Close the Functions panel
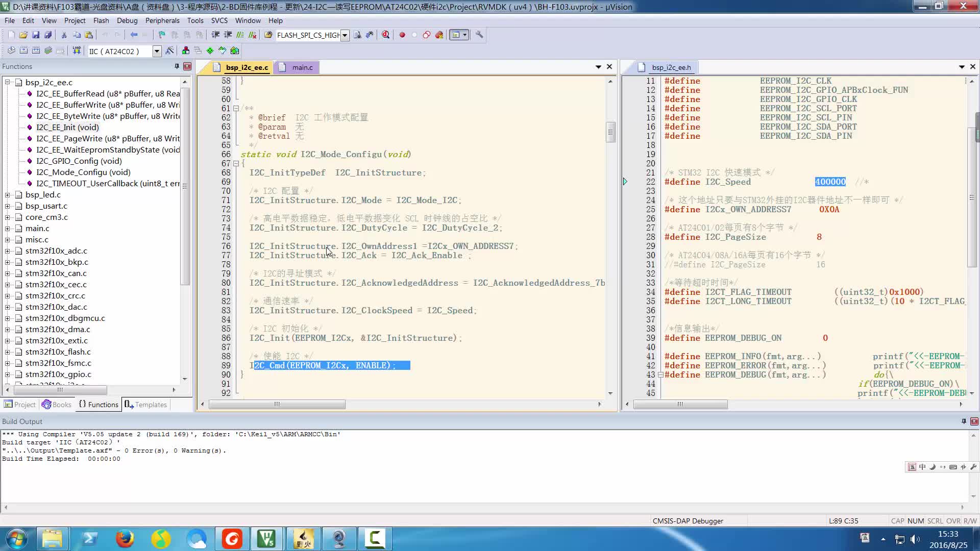The height and width of the screenshot is (551, 980). [x=187, y=66]
